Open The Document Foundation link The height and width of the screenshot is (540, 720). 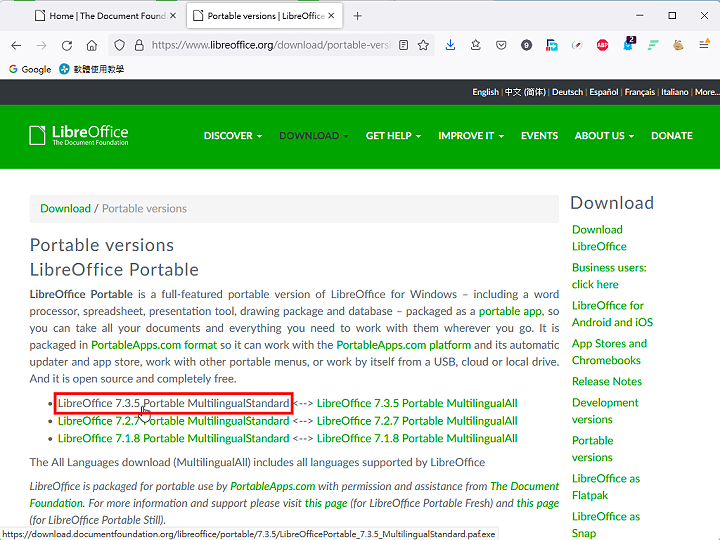tap(525, 486)
